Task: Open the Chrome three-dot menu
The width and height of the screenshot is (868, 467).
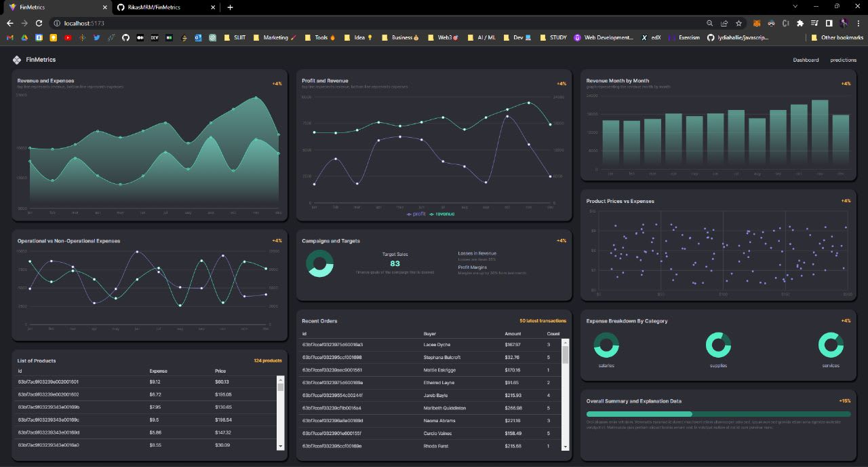Action: pos(858,23)
